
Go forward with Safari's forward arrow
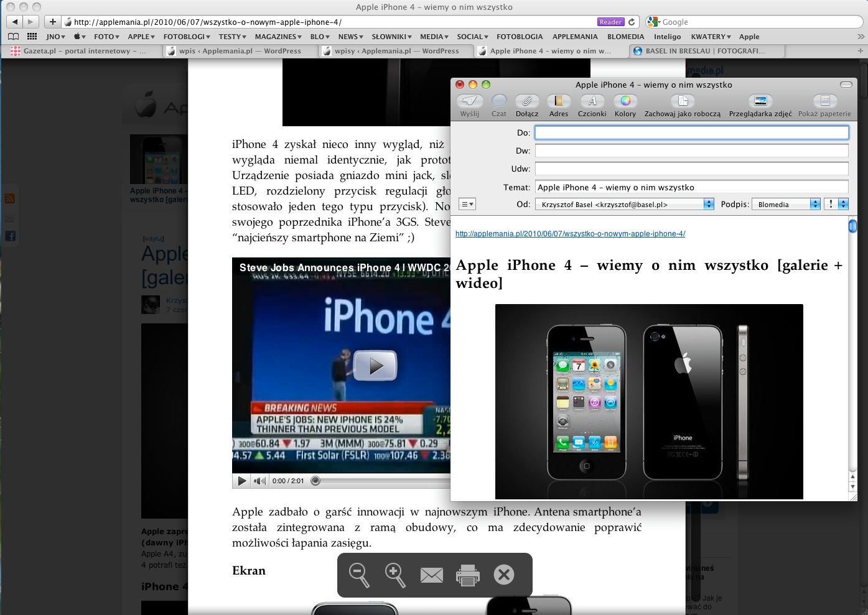tap(30, 22)
